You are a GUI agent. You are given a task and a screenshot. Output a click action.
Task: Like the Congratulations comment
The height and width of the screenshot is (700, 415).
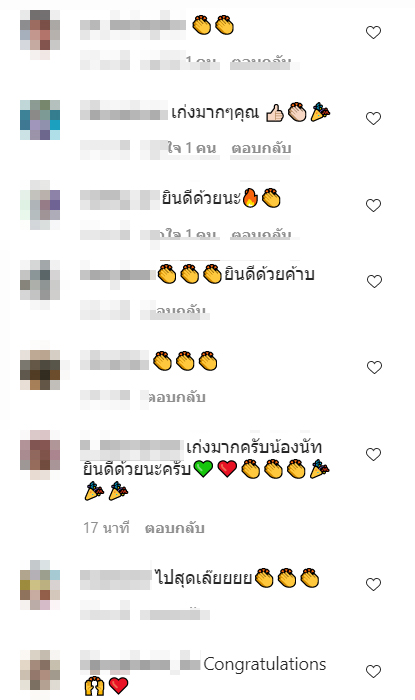coord(374,671)
